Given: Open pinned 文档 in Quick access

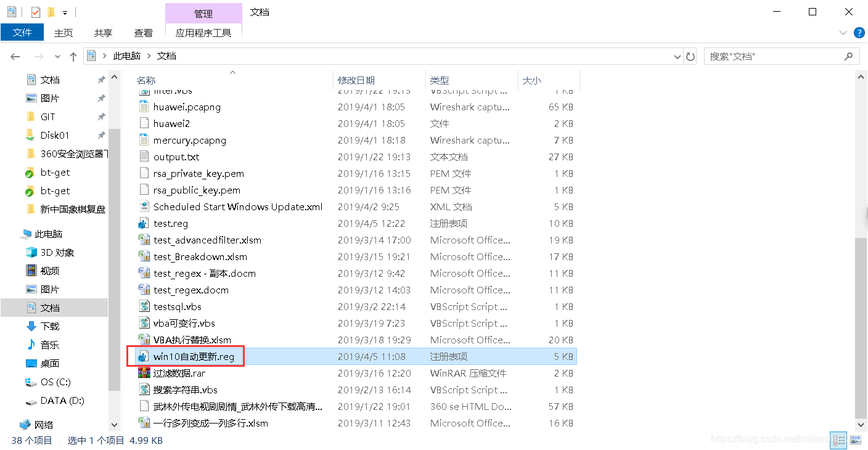Looking at the screenshot, I should coord(50,80).
